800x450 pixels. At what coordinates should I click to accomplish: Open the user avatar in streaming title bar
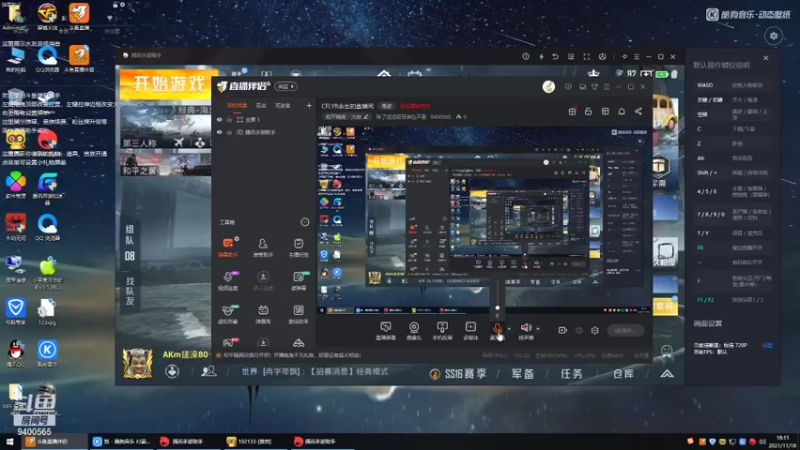pyautogui.click(x=548, y=87)
